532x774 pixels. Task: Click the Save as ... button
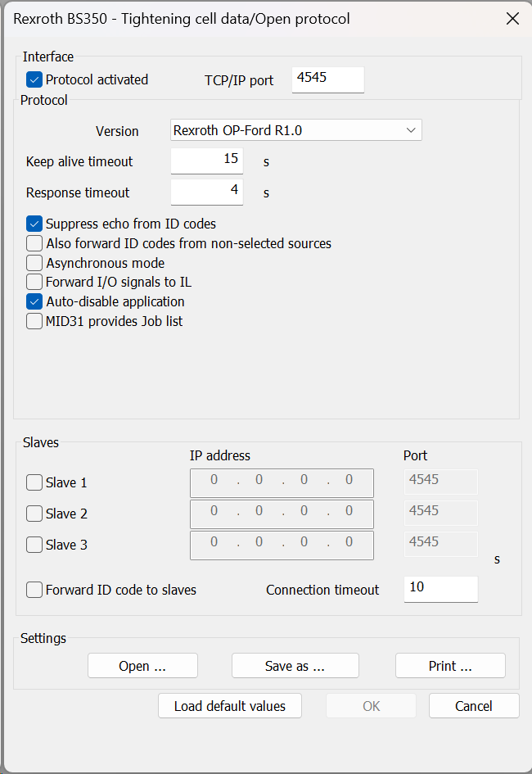(x=295, y=666)
